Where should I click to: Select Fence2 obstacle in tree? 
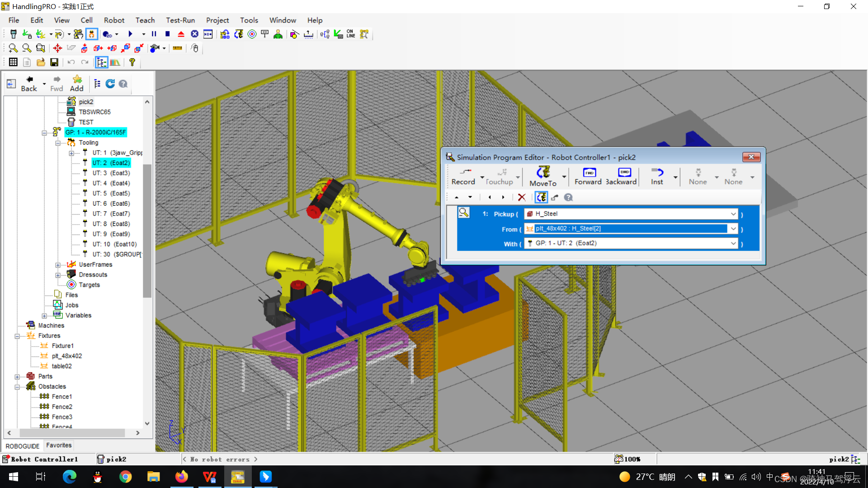tap(62, 407)
